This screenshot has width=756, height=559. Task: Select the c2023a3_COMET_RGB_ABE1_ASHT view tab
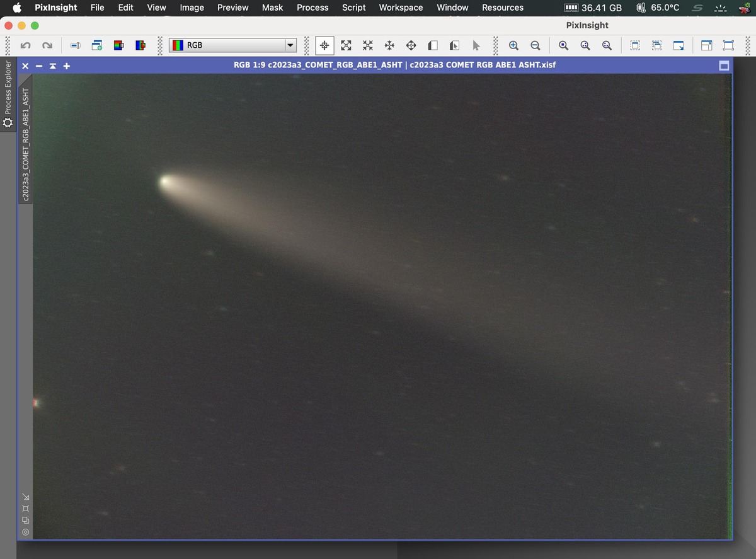26,144
